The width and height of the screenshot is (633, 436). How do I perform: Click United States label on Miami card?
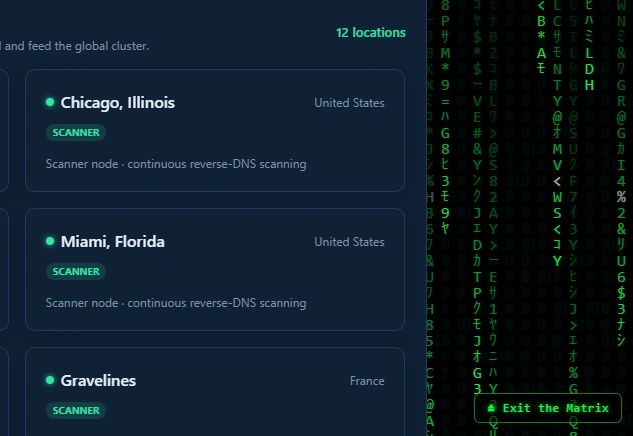(349, 242)
